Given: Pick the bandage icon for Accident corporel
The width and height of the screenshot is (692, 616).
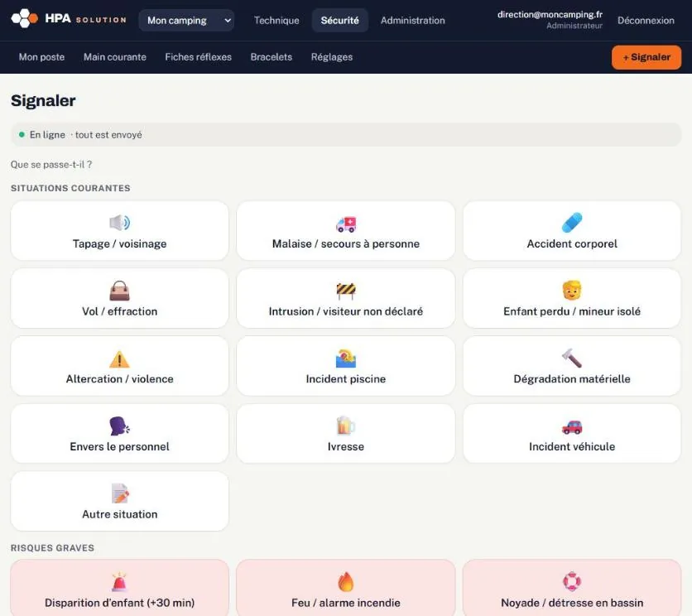Looking at the screenshot, I should coord(572,223).
